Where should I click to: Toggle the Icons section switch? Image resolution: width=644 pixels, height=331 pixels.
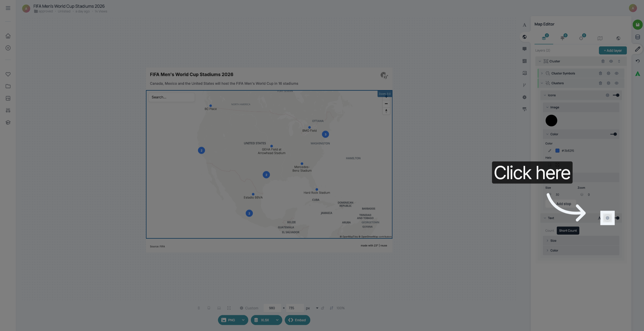pyautogui.click(x=616, y=95)
